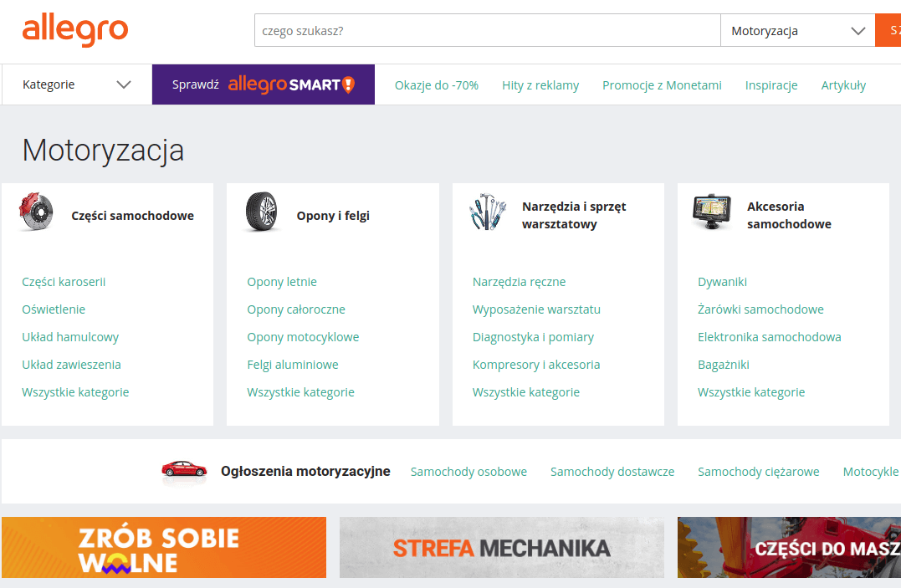901x588 pixels.
Task: Open Narzędzia ręczne
Action: [x=519, y=282]
